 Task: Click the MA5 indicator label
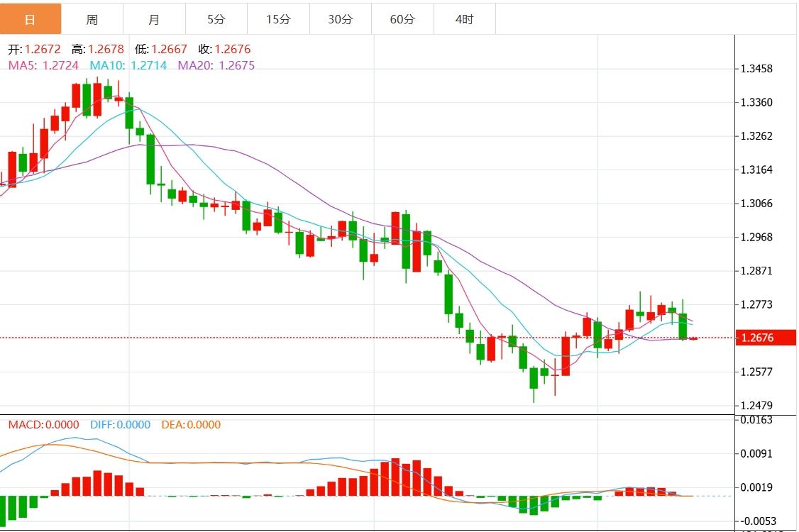point(43,65)
